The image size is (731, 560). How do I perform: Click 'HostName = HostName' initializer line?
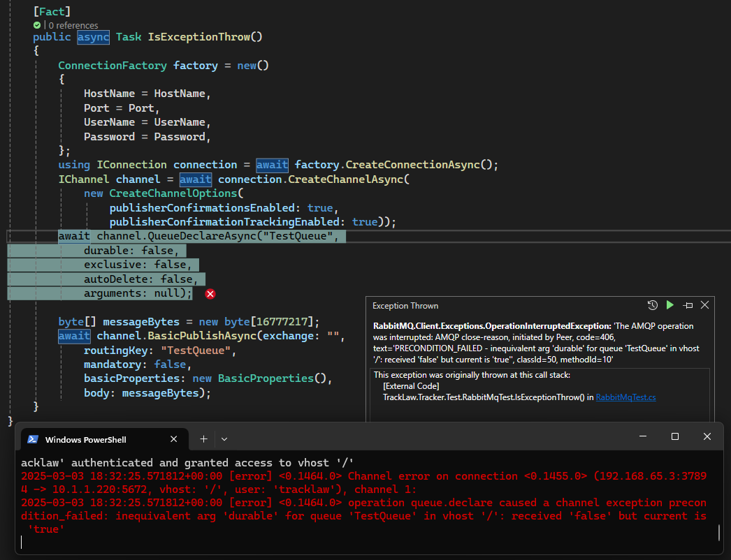pos(147,94)
